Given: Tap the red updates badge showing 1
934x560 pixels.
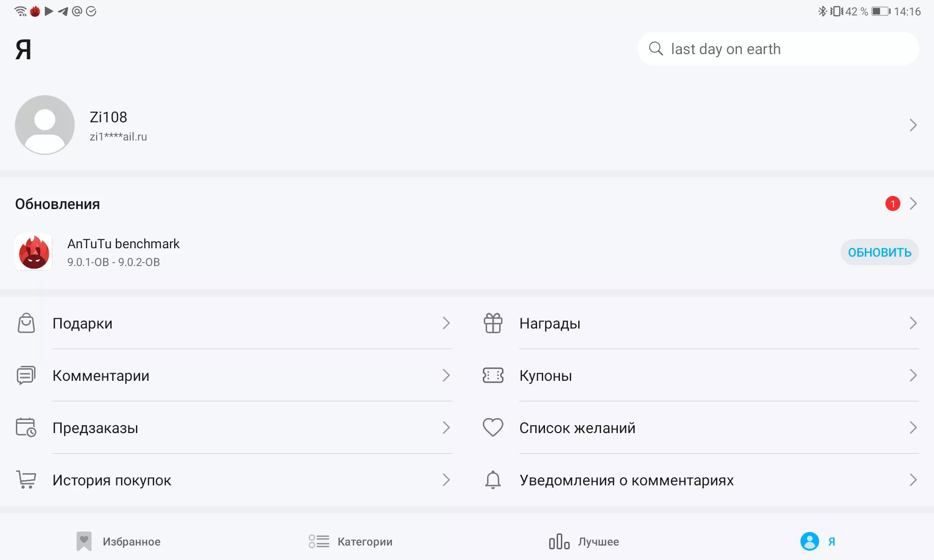Looking at the screenshot, I should (x=892, y=203).
